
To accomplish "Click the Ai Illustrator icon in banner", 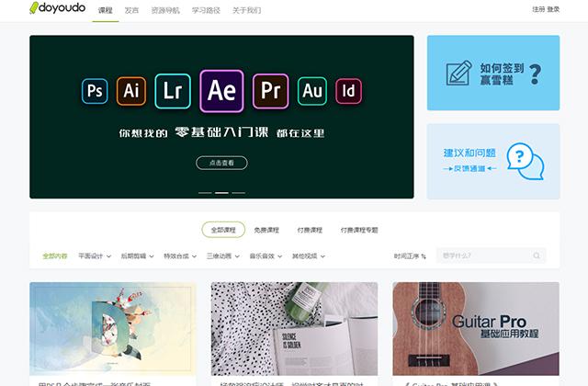I will pos(130,91).
